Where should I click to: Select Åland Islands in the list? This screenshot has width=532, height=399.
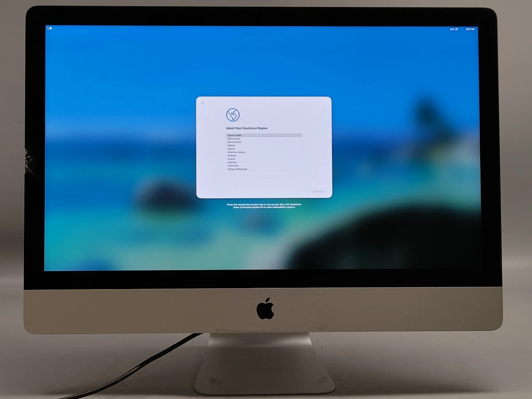click(x=264, y=142)
